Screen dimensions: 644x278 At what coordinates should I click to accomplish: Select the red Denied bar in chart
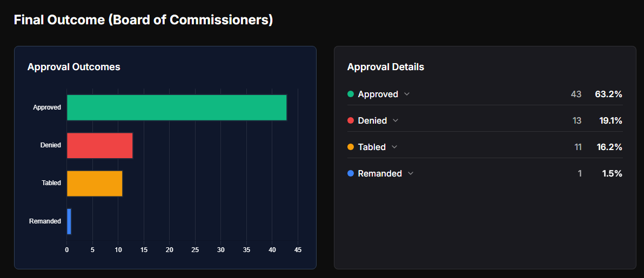[100, 145]
